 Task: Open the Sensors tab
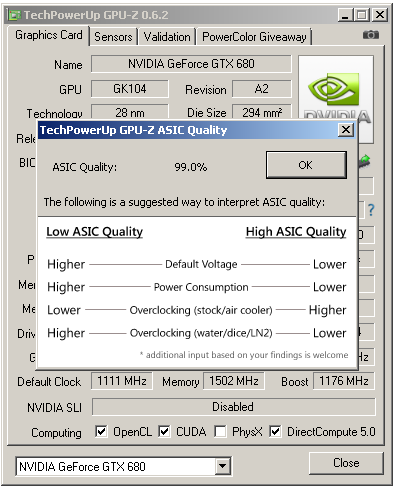[x=113, y=37]
